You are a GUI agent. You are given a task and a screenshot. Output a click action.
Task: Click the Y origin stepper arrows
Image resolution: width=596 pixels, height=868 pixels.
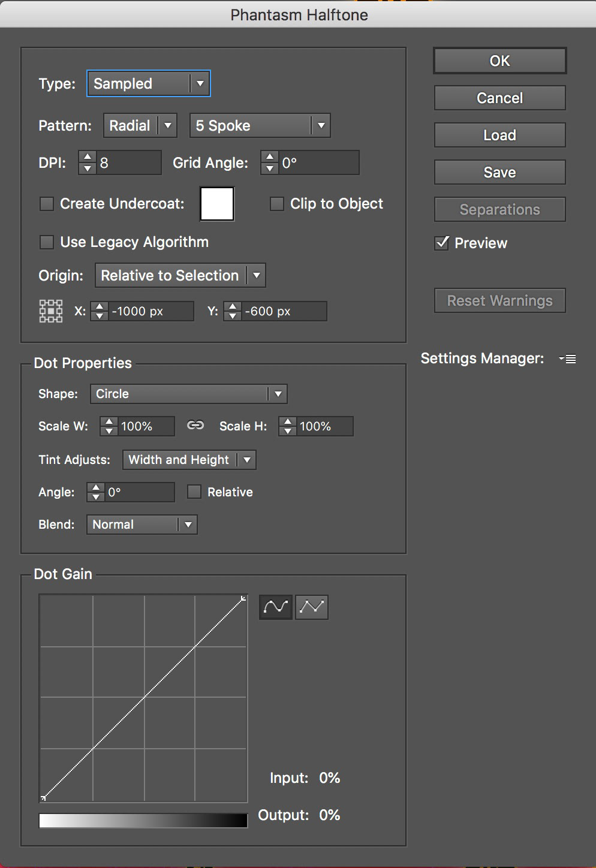[233, 311]
